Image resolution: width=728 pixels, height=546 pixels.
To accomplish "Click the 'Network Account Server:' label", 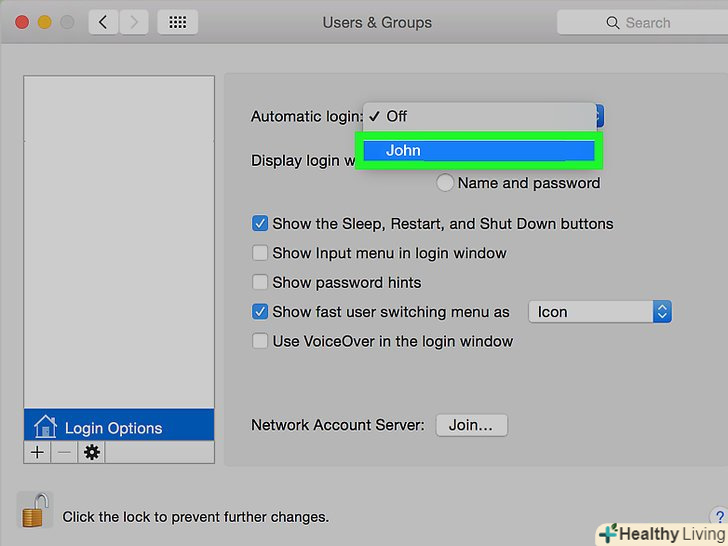I will pyautogui.click(x=338, y=425).
